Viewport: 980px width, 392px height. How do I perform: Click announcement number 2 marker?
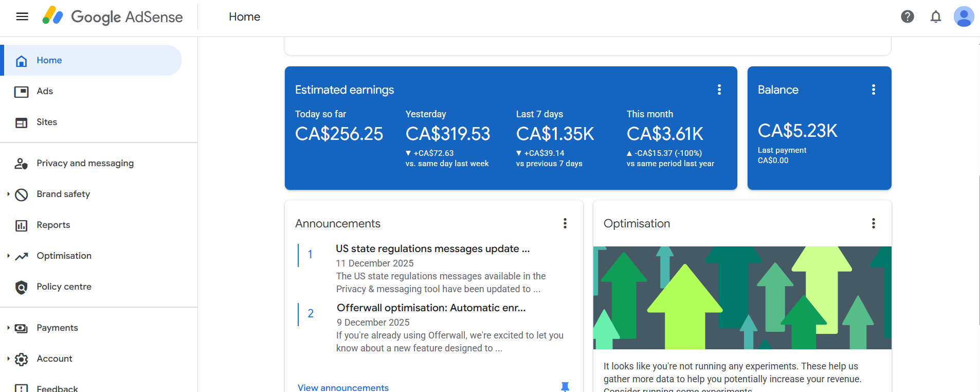pyautogui.click(x=311, y=313)
